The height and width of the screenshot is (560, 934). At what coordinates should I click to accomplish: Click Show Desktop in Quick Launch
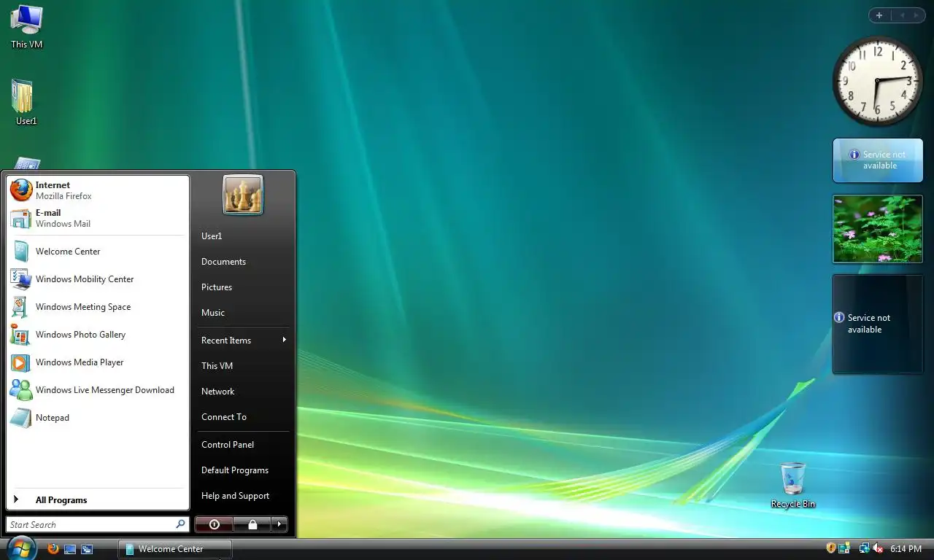coord(70,549)
